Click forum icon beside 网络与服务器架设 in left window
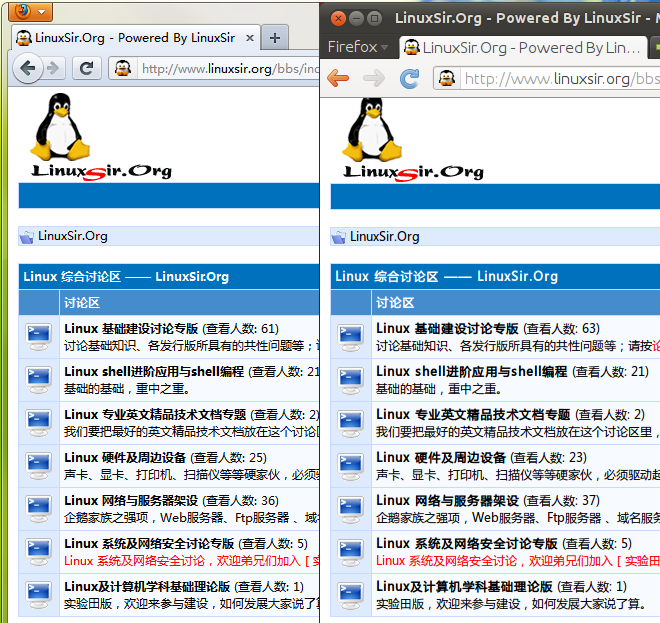The width and height of the screenshot is (660, 623). tap(39, 509)
